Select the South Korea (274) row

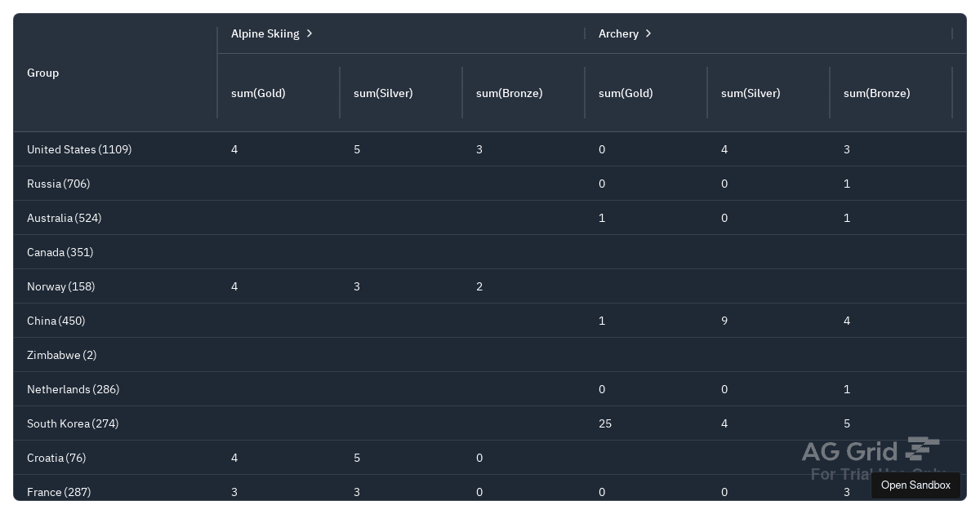[490, 423]
